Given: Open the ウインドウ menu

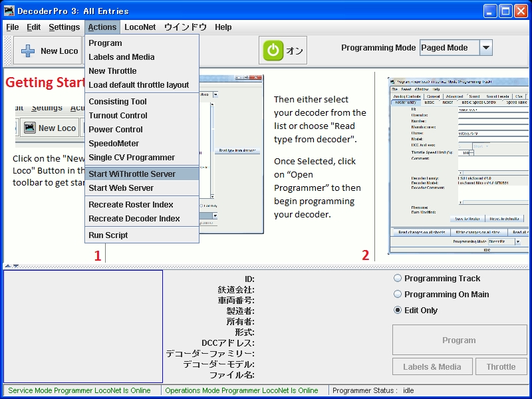Looking at the screenshot, I should click(x=186, y=27).
